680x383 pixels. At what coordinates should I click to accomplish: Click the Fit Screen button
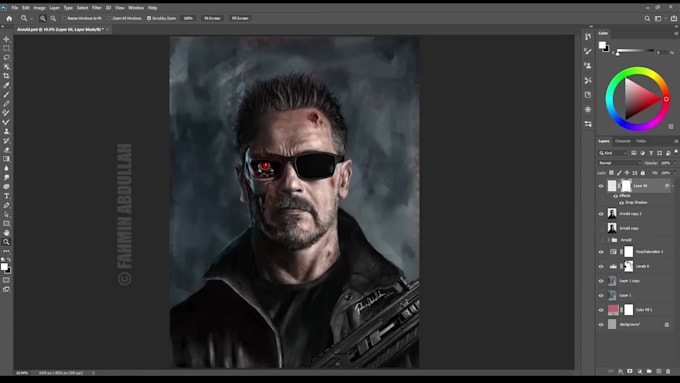[x=212, y=18]
